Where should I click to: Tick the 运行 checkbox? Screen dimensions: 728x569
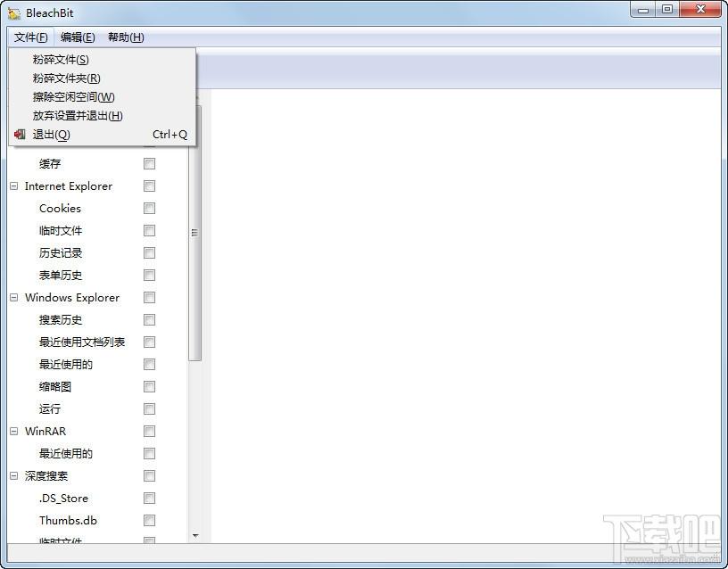(150, 408)
